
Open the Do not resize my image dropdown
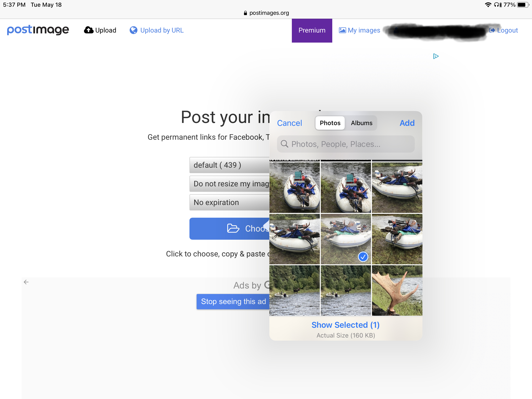[x=229, y=184]
